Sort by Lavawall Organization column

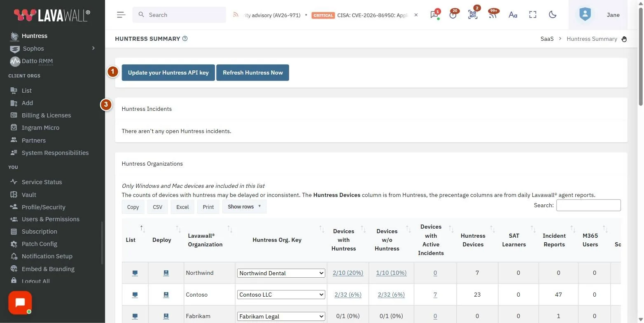click(x=210, y=240)
